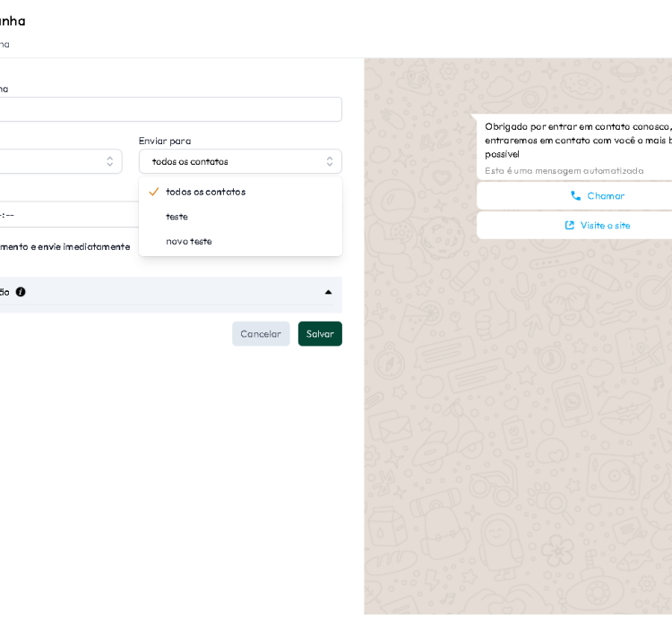Click the green Salvar button
Viewport: 672px width, 618px height.
pos(320,334)
